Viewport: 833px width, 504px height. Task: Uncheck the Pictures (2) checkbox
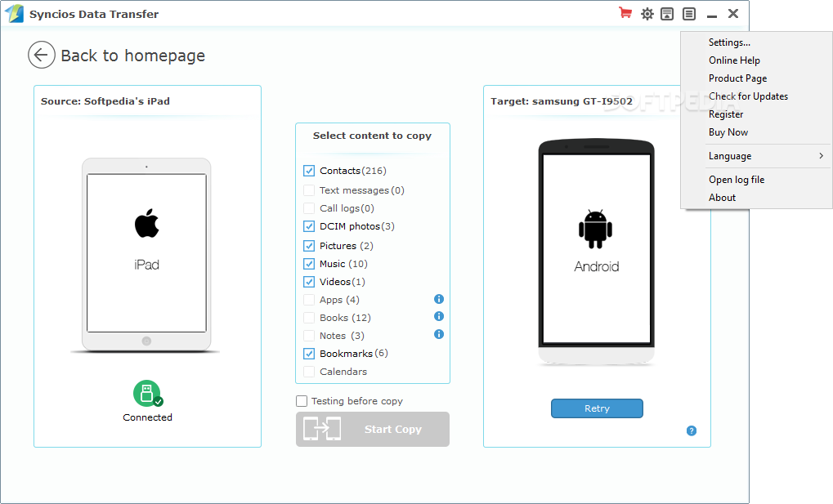309,246
